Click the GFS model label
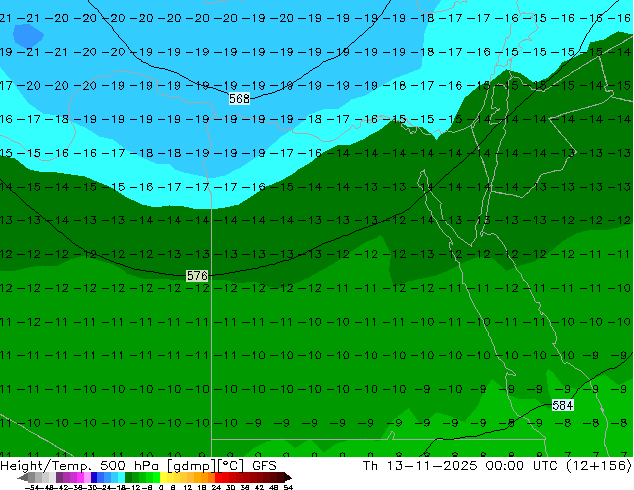Viewport: 634px width, 490px height. 264,466
